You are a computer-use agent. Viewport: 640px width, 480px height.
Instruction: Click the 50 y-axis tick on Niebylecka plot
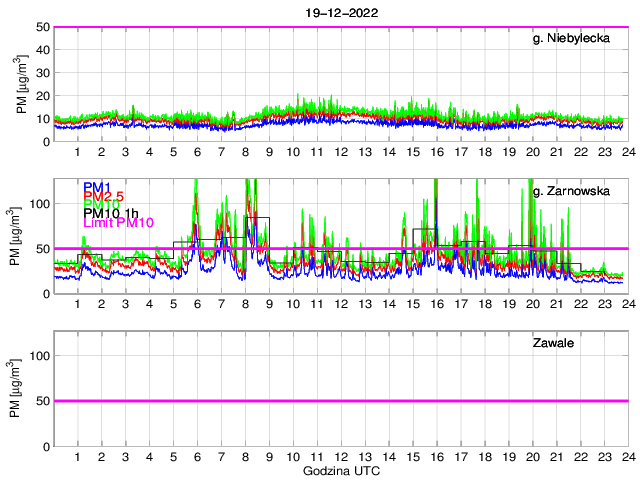[44, 27]
